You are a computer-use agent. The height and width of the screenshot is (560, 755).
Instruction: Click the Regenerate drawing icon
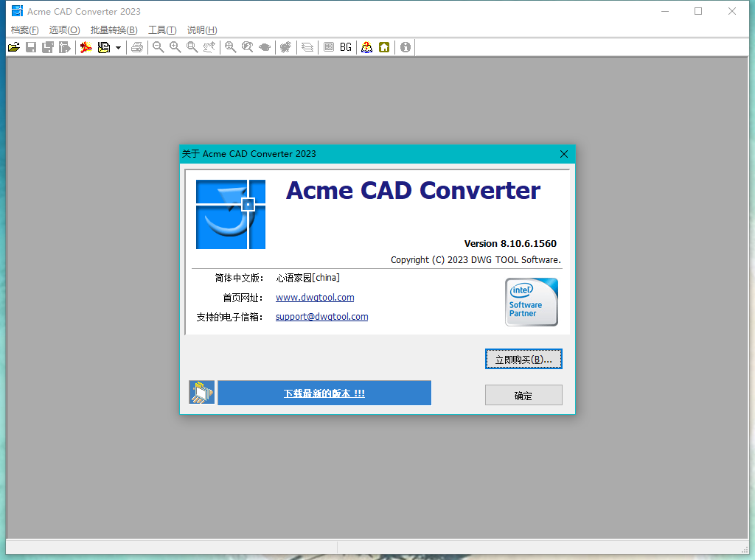coord(286,47)
